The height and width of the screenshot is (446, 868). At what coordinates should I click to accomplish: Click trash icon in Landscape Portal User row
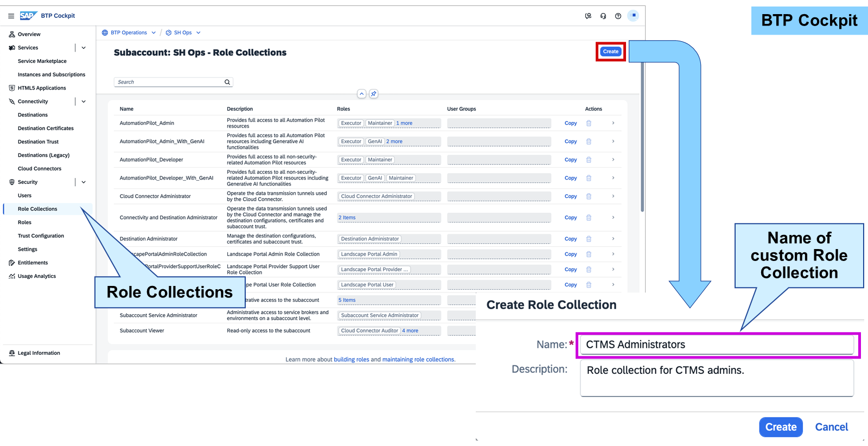click(x=589, y=284)
